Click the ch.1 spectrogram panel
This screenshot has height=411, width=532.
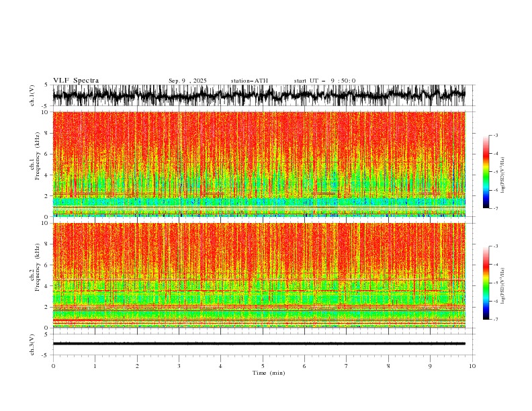259,164
